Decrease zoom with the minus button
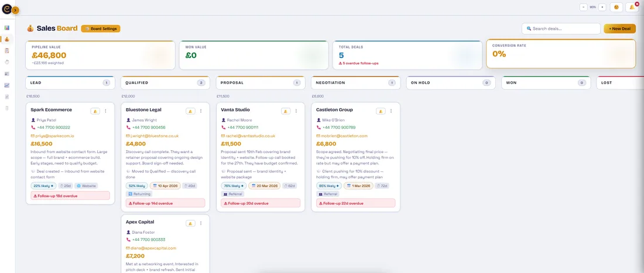This screenshot has height=273, width=644. click(x=583, y=7)
